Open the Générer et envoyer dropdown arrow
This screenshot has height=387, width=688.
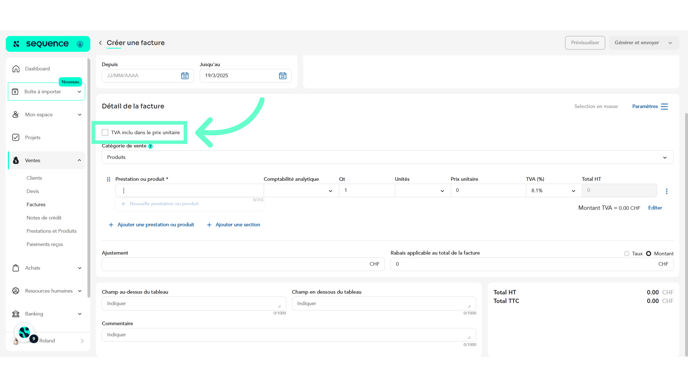[670, 43]
